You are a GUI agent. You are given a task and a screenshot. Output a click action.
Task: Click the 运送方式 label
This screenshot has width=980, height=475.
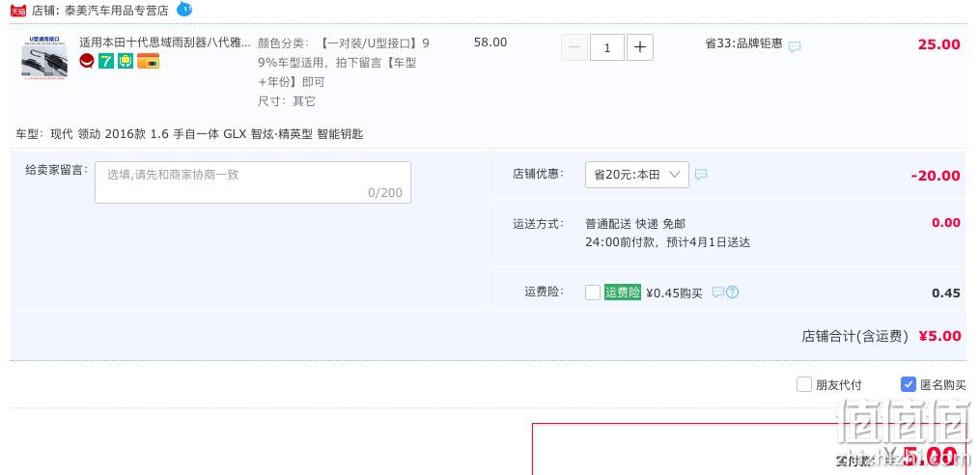pyautogui.click(x=538, y=223)
